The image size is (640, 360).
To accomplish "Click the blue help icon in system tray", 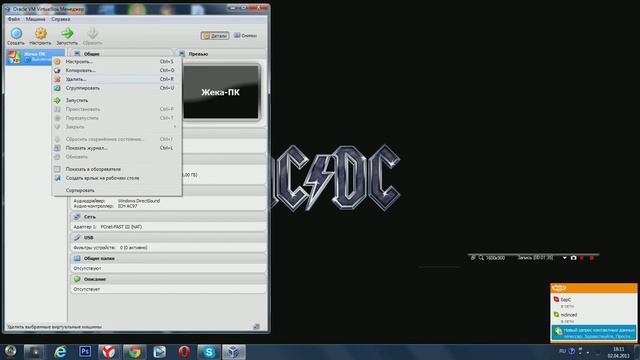I will 571,351.
